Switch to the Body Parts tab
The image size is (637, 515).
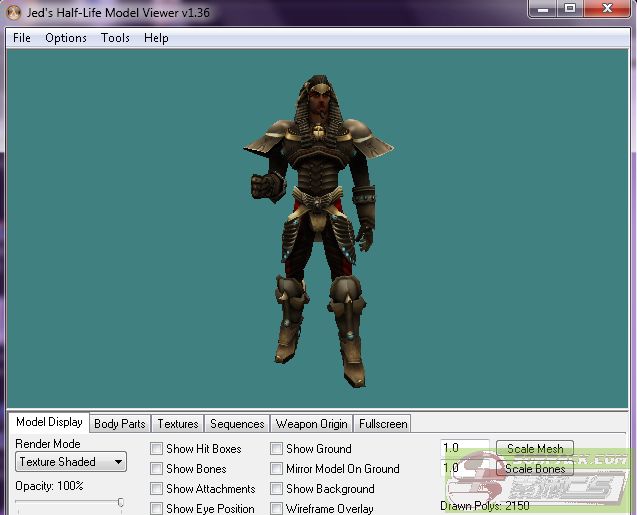click(x=120, y=424)
